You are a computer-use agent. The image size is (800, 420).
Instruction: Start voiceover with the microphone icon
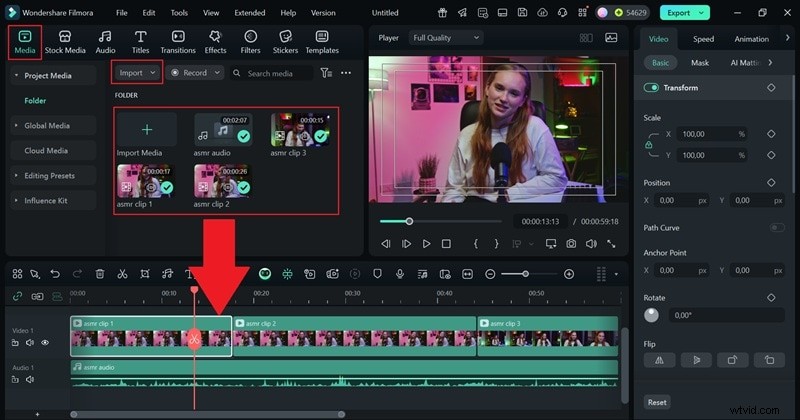pyautogui.click(x=400, y=274)
